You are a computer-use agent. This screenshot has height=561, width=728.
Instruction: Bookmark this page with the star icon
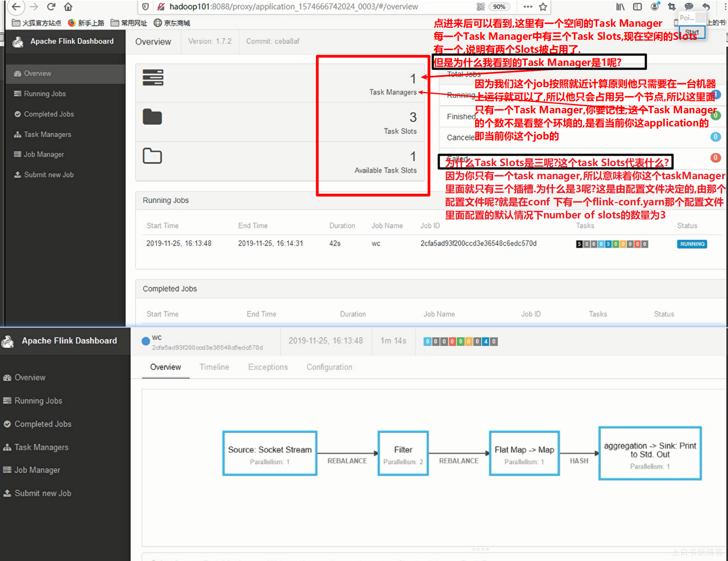click(x=543, y=7)
